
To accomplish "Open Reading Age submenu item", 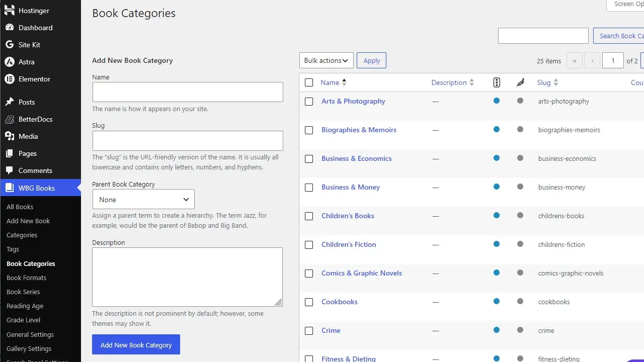I will 25,306.
